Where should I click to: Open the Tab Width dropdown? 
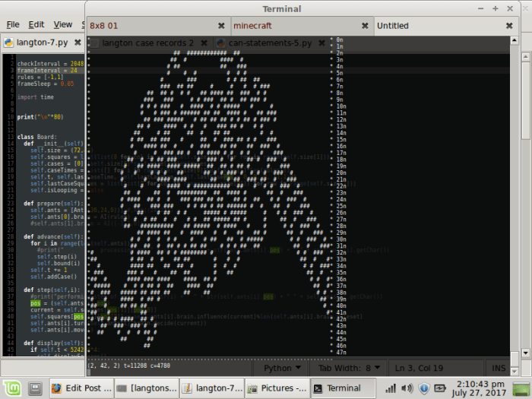tap(349, 368)
